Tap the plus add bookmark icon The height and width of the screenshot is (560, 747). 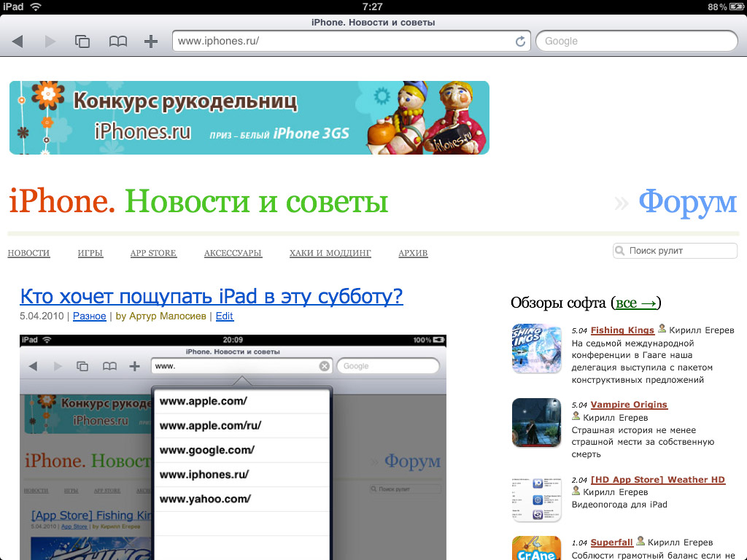tap(151, 42)
